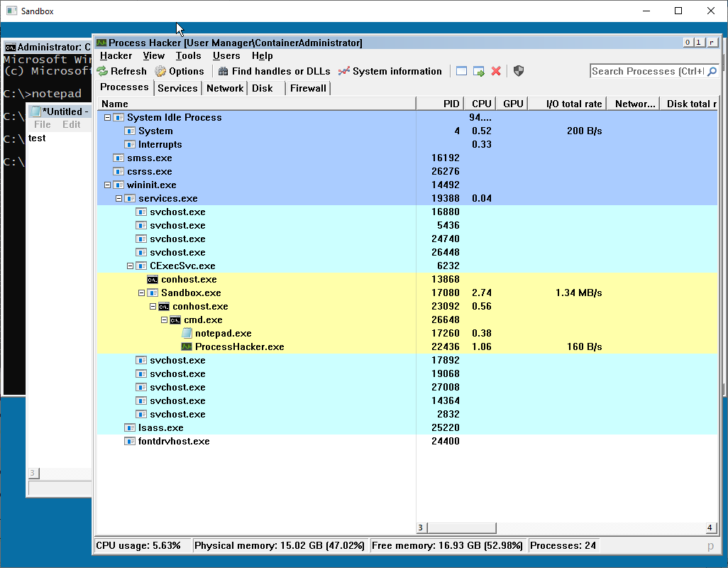Sort by the Name column header
Image resolution: width=728 pixels, height=568 pixels.
(x=256, y=104)
